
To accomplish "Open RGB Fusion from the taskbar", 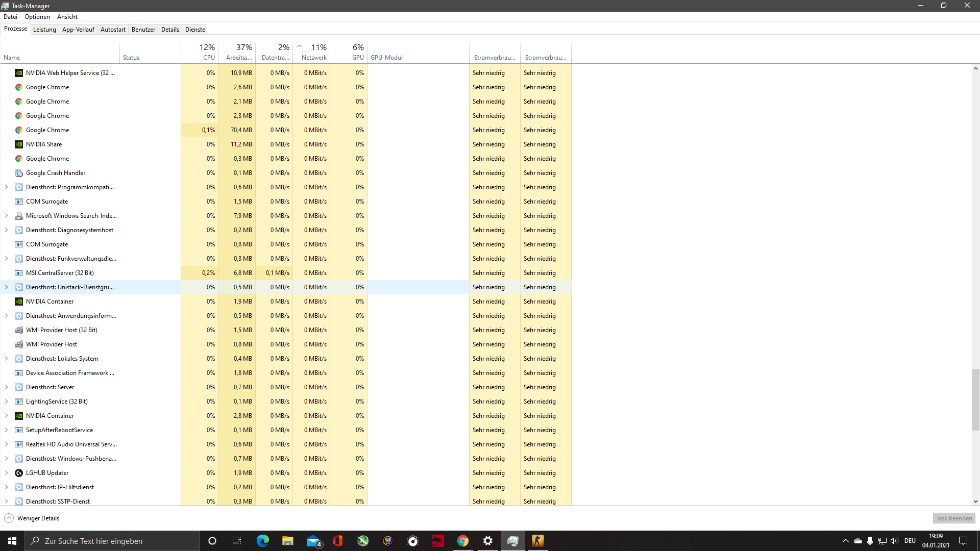I will pos(387,541).
